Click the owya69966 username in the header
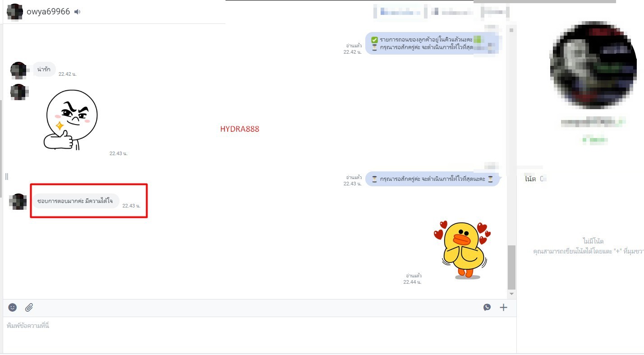 click(48, 12)
